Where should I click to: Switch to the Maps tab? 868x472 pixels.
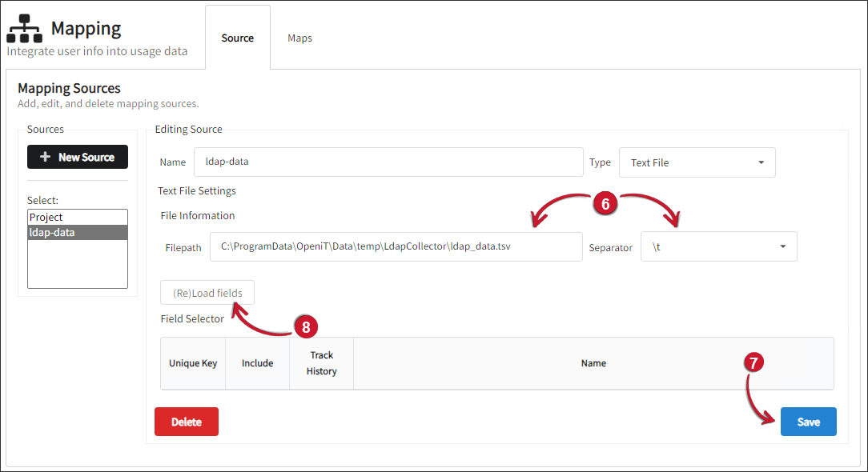299,37
